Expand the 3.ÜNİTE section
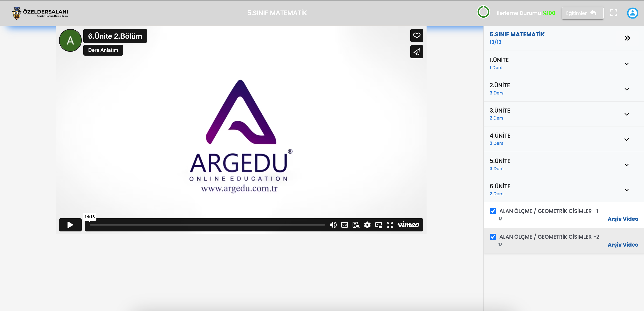The height and width of the screenshot is (311, 644). [x=626, y=114]
